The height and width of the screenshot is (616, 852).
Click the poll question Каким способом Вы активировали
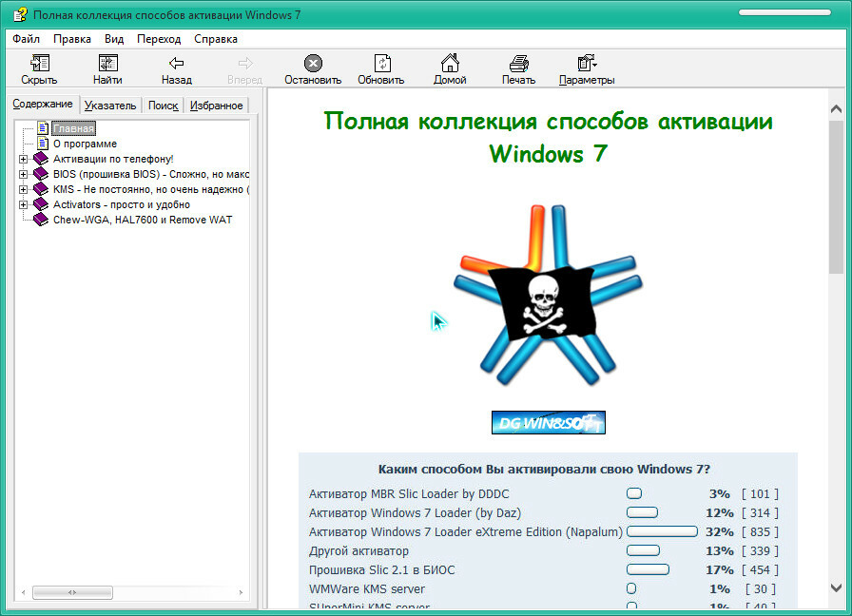(x=544, y=469)
